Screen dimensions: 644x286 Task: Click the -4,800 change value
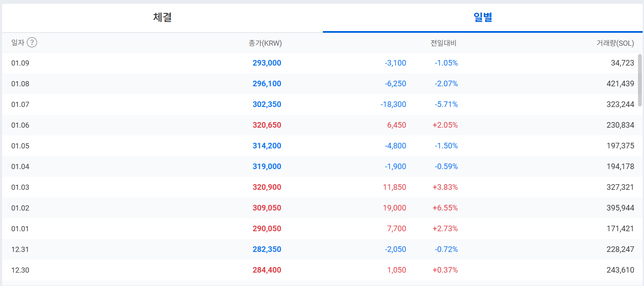pos(395,146)
